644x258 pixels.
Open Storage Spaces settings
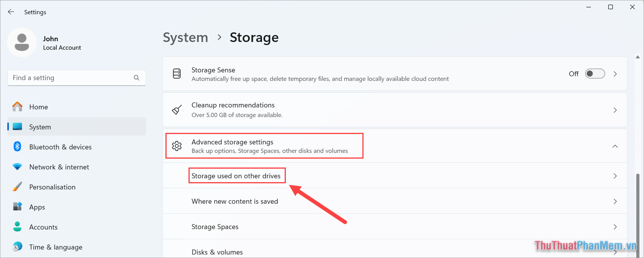[x=215, y=226]
